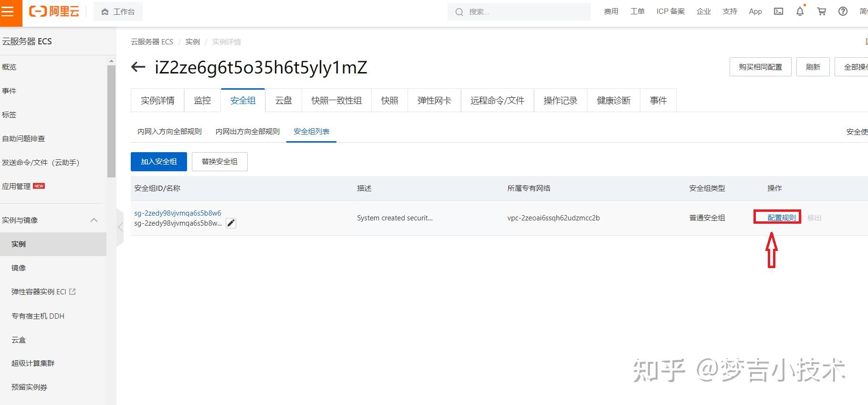Switch to 快照 tab

click(389, 100)
